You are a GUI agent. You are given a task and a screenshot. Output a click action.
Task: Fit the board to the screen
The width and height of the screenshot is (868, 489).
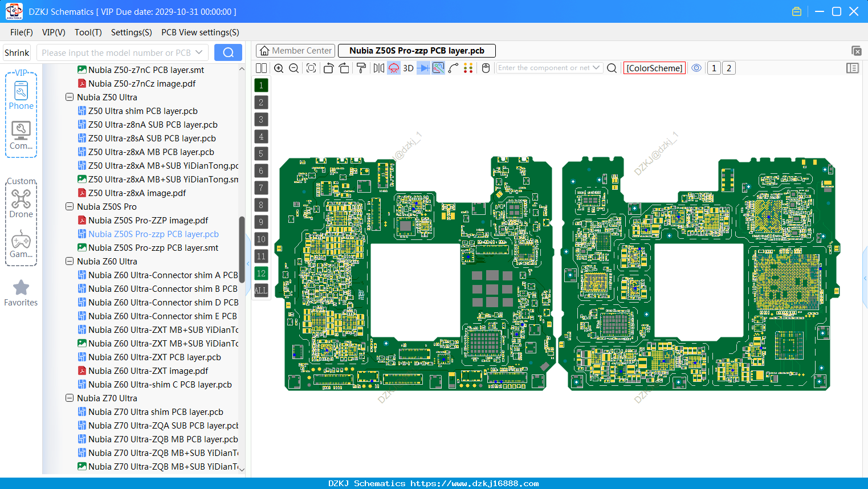tap(311, 68)
